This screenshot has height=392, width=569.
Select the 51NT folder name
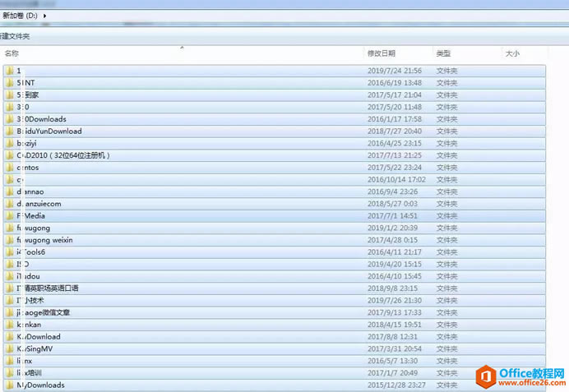[x=25, y=83]
